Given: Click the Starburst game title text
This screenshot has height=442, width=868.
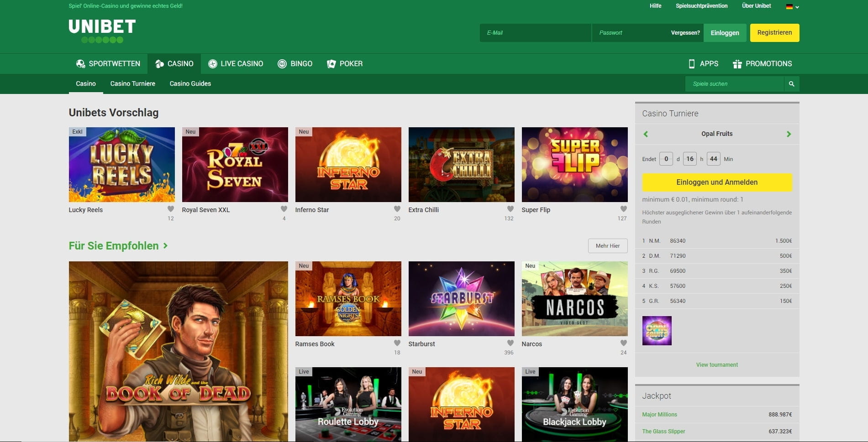Looking at the screenshot, I should click(422, 344).
